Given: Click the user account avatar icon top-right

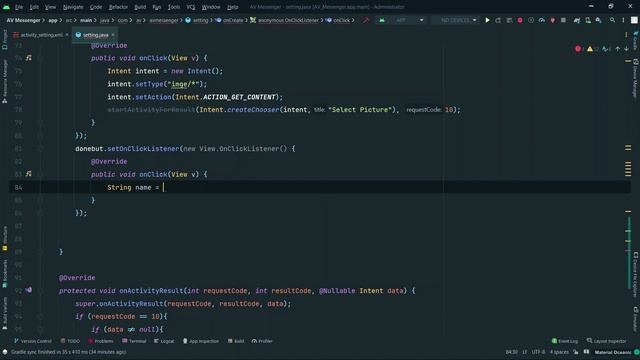Looking at the screenshot, I should 634,20.
